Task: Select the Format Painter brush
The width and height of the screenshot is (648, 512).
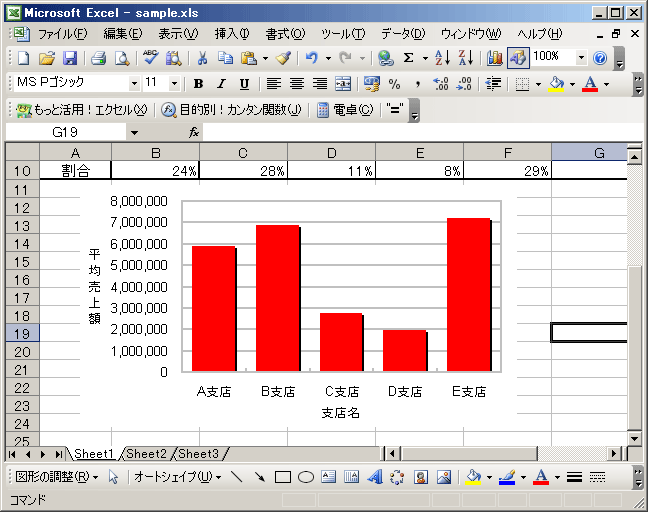Action: click(284, 58)
